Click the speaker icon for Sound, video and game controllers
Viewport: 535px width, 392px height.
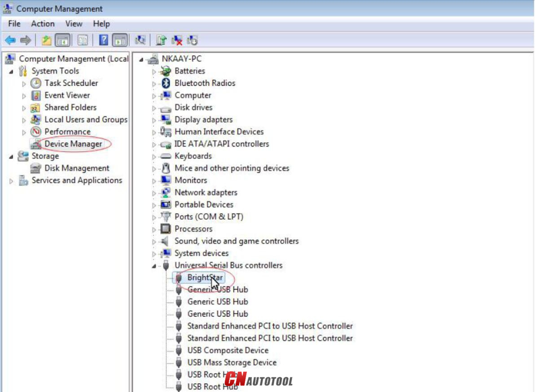coord(165,241)
